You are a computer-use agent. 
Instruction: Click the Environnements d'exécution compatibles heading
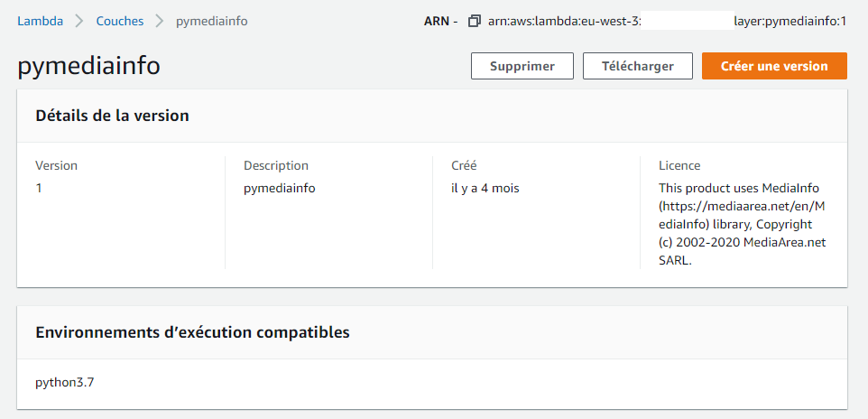point(193,332)
